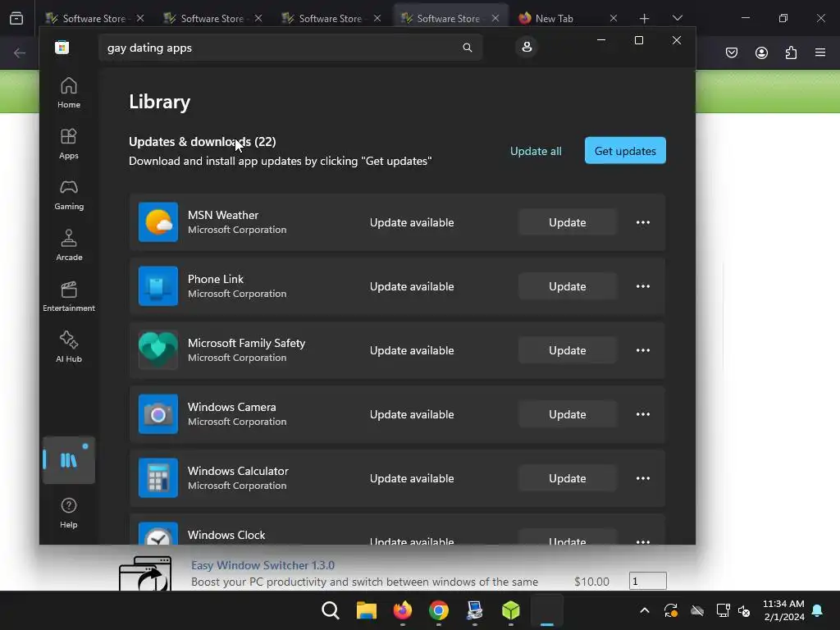Click the 'Updates & downloads (22)' heading
The image size is (840, 630).
tap(203, 142)
